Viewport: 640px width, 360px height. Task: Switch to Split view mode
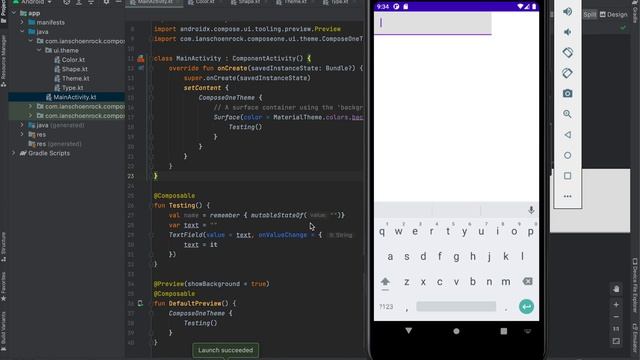click(589, 14)
